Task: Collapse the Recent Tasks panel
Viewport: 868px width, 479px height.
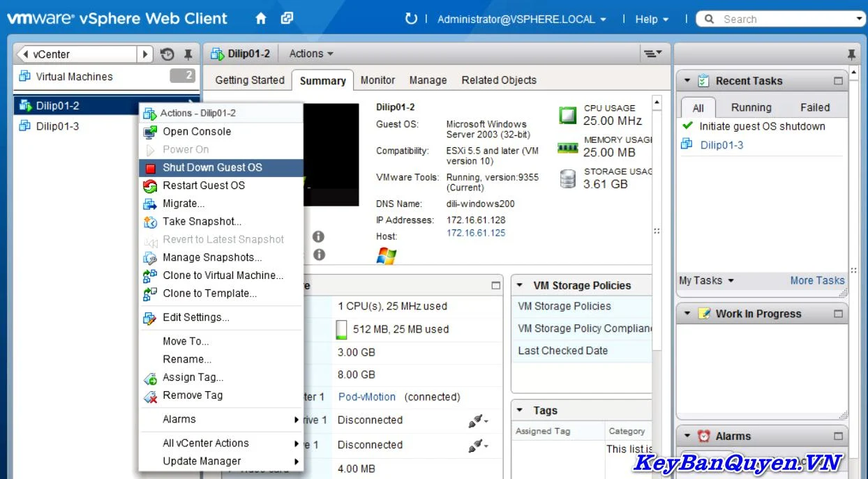Action: [x=687, y=81]
